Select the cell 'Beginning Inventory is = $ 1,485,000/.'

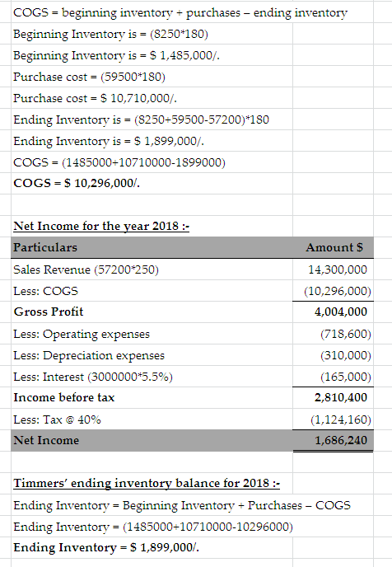pyautogui.click(x=116, y=55)
